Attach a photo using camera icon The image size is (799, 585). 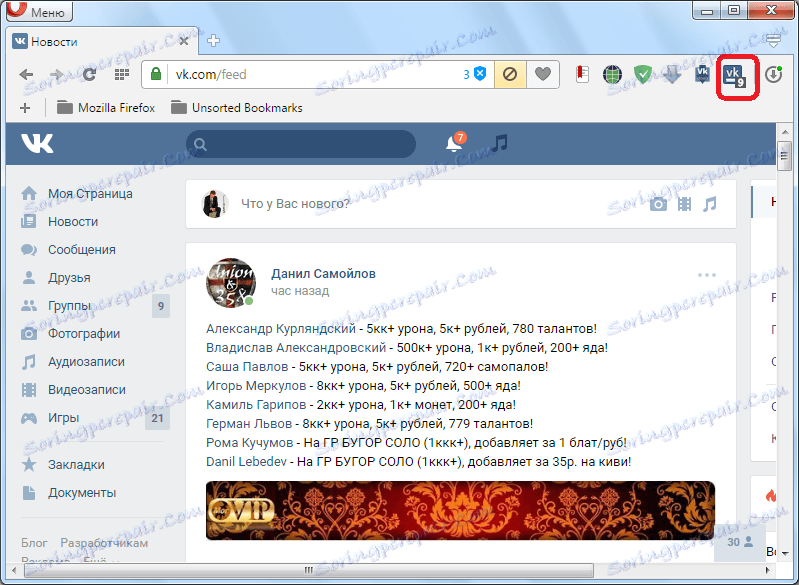(658, 204)
